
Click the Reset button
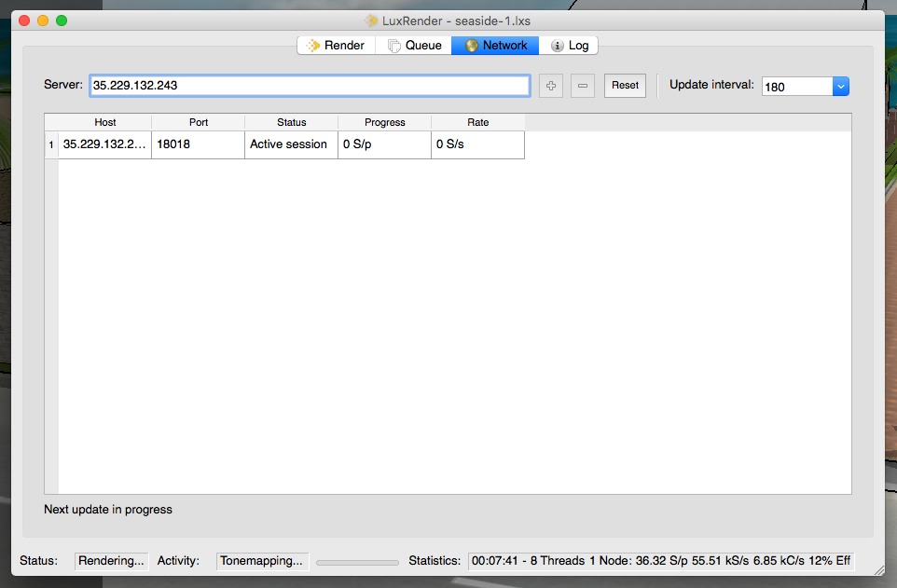(x=625, y=85)
